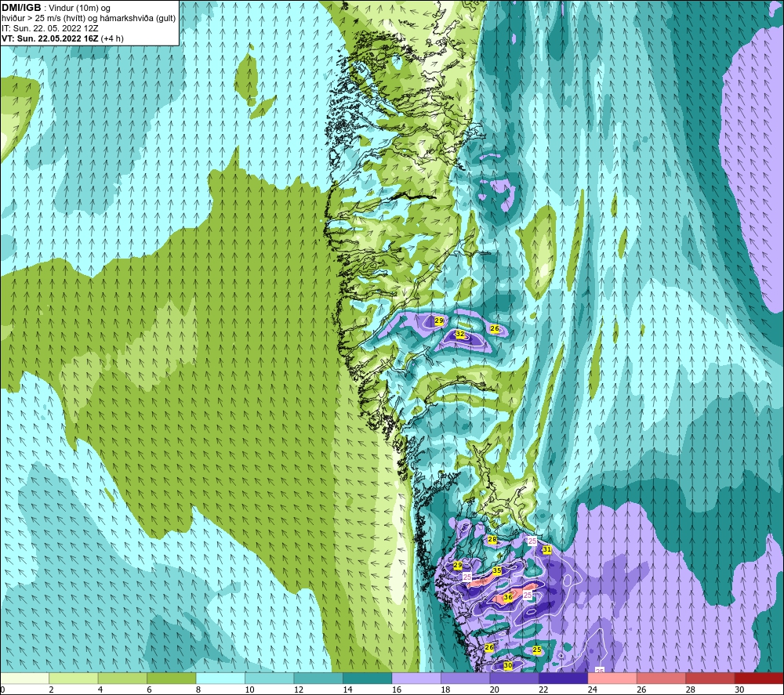Click the 'hviður > 25 m/s (hvítt)' legend line
The width and height of the screenshot is (784, 695).
pyautogui.click(x=89, y=19)
